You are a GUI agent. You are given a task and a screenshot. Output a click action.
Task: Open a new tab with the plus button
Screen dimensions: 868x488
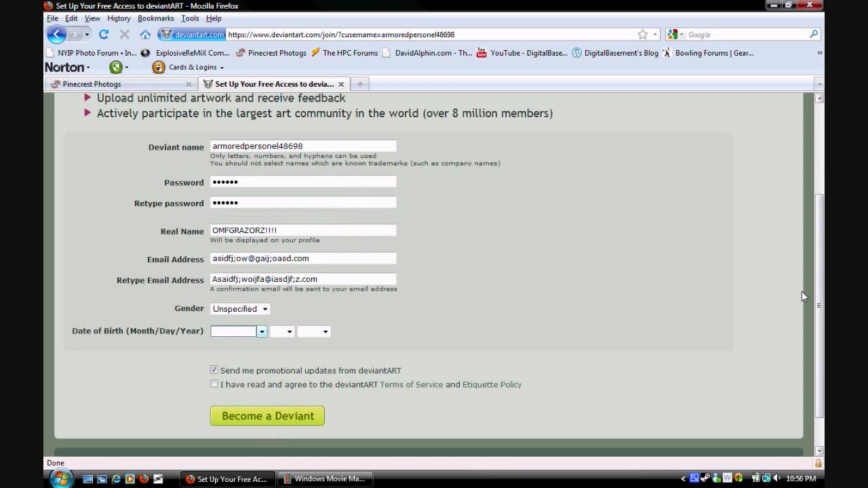click(360, 84)
